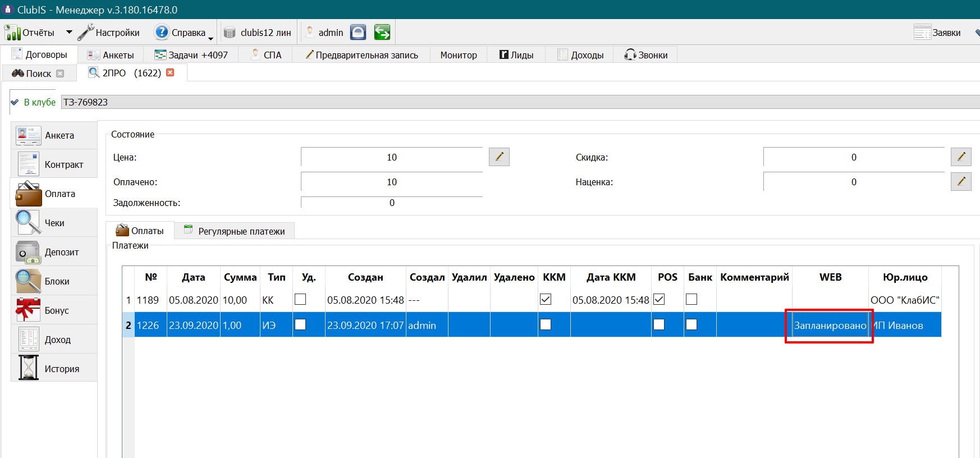This screenshot has width=980, height=458.
Task: Click the Скидка value field
Action: (x=854, y=157)
